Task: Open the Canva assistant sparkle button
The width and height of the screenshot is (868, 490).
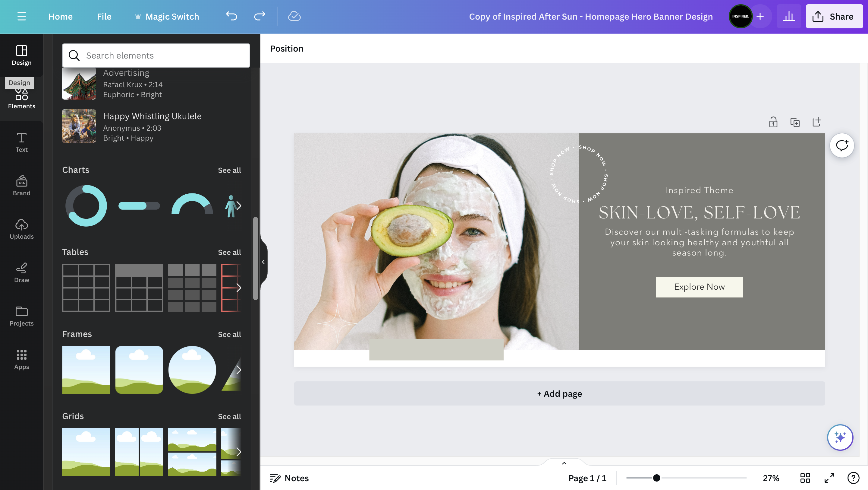Action: tap(840, 437)
